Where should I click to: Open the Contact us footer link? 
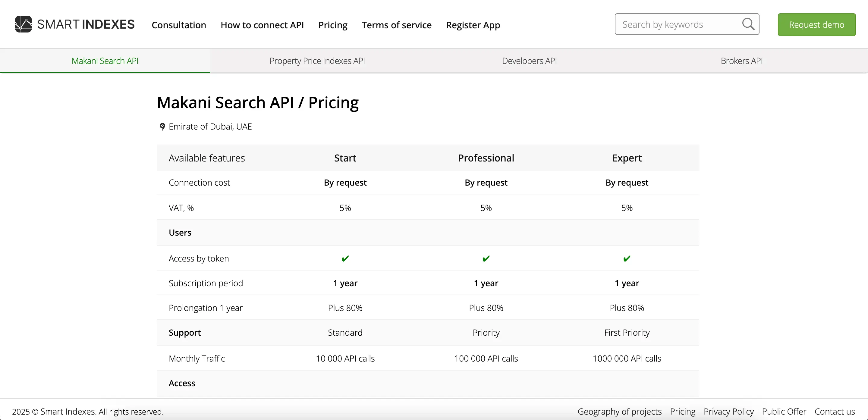coord(835,411)
